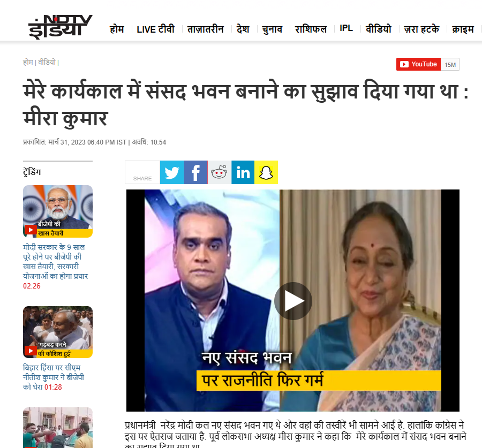Subscribe via the red YouTube button
Screen dimensions: 482x448
coord(418,64)
